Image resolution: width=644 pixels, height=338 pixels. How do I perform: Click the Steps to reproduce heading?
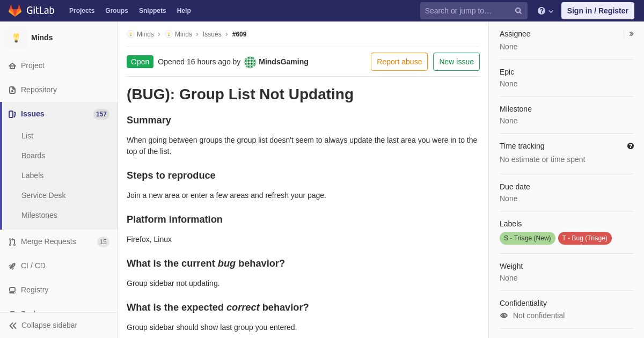pos(171,175)
